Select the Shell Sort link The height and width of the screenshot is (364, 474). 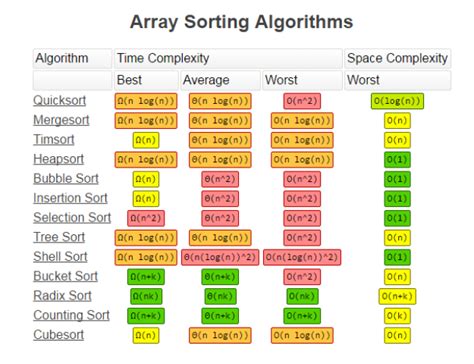click(x=60, y=257)
